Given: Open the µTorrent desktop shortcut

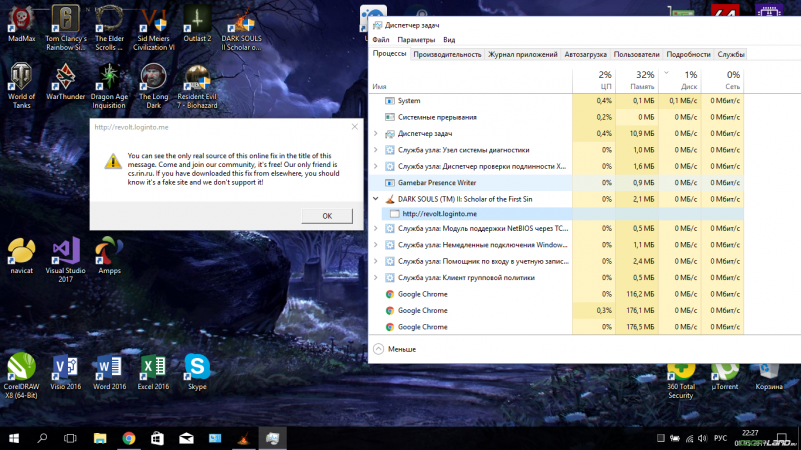Looking at the screenshot, I should click(724, 378).
